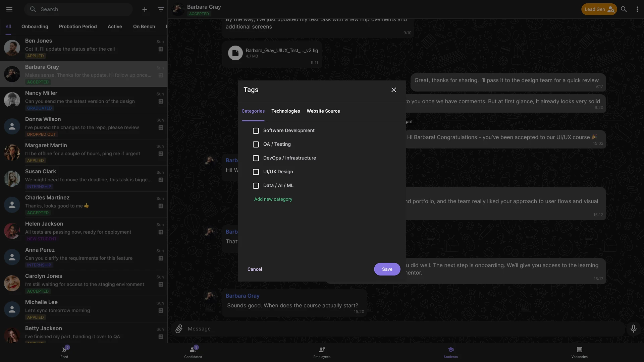Check the Software Development category
This screenshot has height=362, width=644.
[256, 131]
